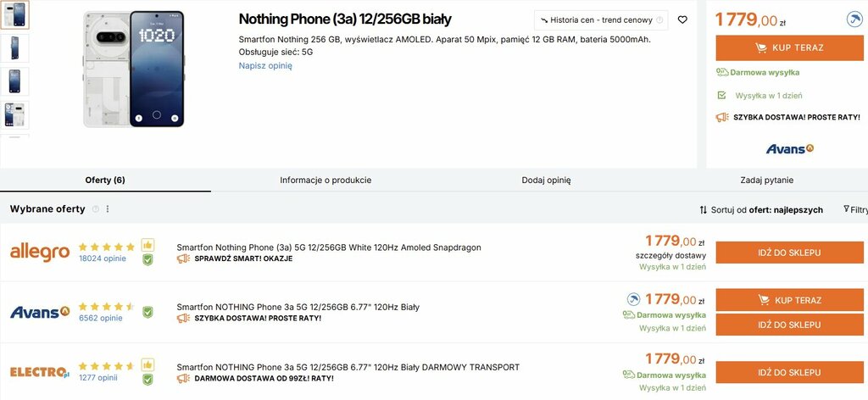Click the Napisz opinię link

click(265, 65)
